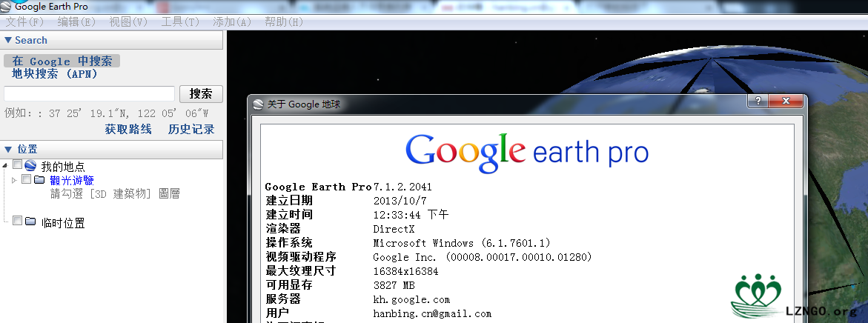Image resolution: width=868 pixels, height=323 pixels.
Task: Close the 关于 Google 地球 dialog
Action: point(786,101)
